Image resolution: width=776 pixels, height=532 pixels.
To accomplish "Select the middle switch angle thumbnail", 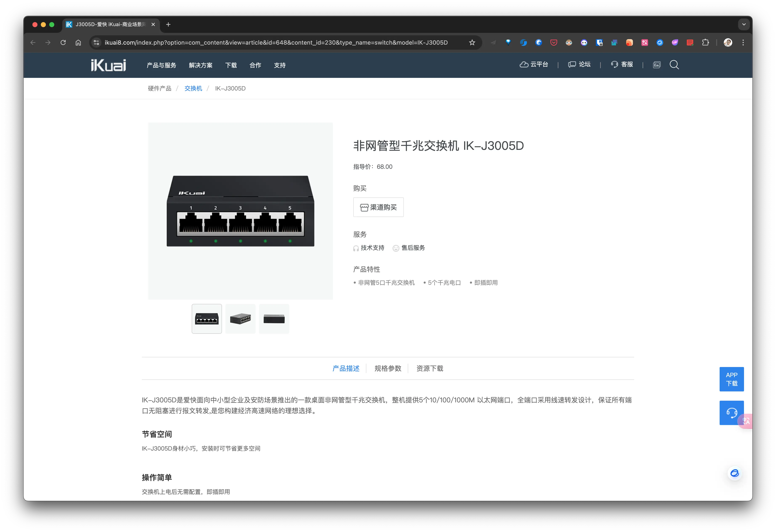I will coord(241,319).
